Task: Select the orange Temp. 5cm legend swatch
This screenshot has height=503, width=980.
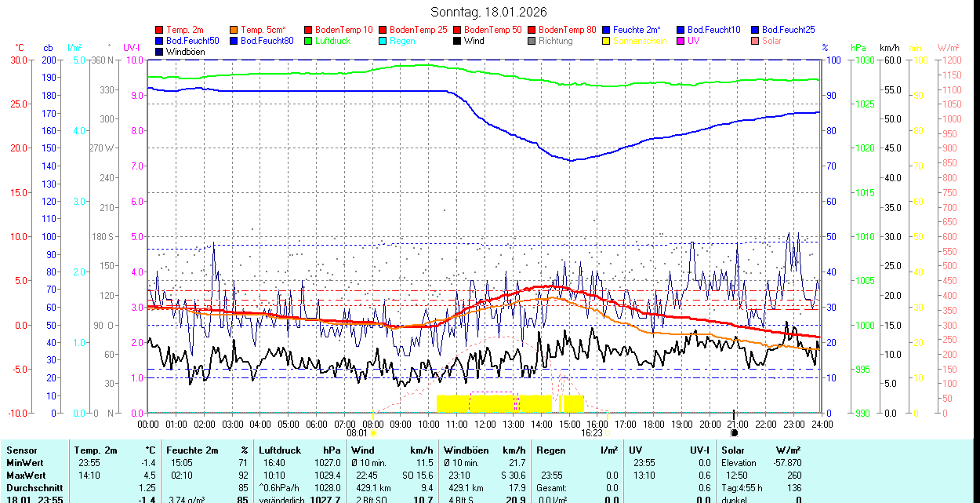Action: tap(234, 30)
